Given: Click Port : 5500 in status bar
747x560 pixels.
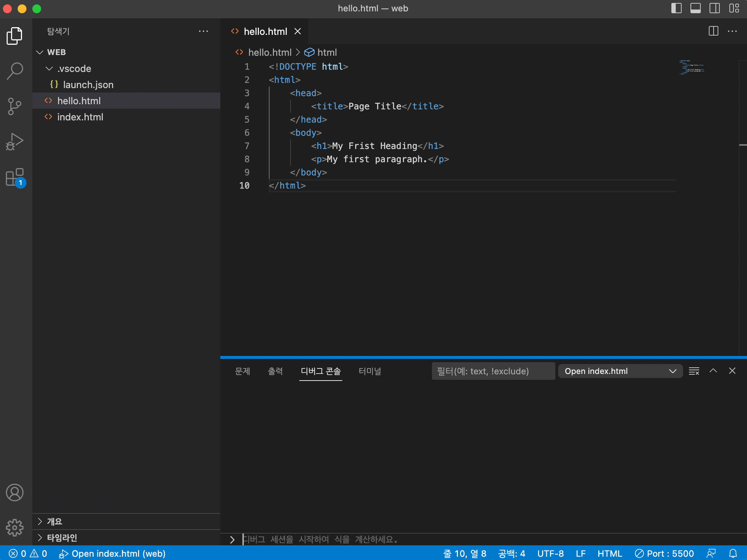Looking at the screenshot, I should (x=664, y=553).
